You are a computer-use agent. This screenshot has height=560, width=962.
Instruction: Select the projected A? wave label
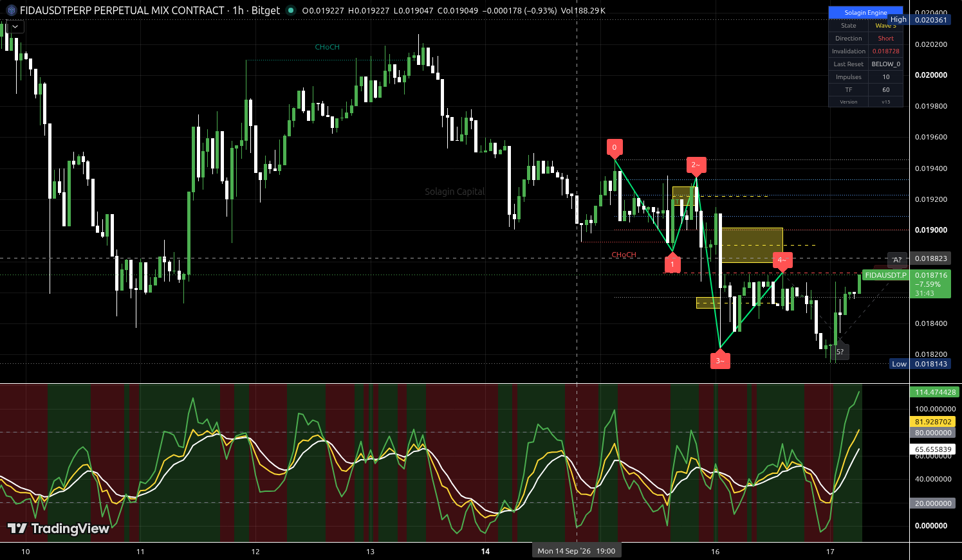pyautogui.click(x=897, y=260)
